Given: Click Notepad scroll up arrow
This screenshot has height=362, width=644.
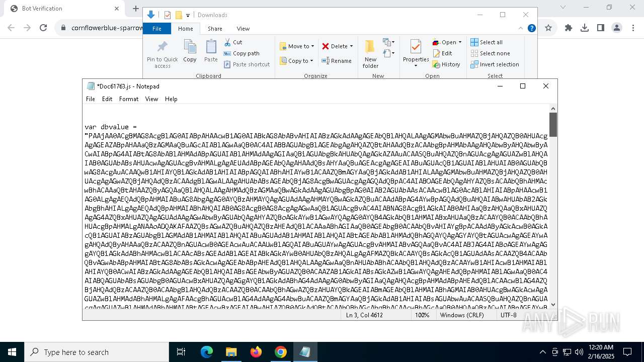Looking at the screenshot, I should coord(553,109).
